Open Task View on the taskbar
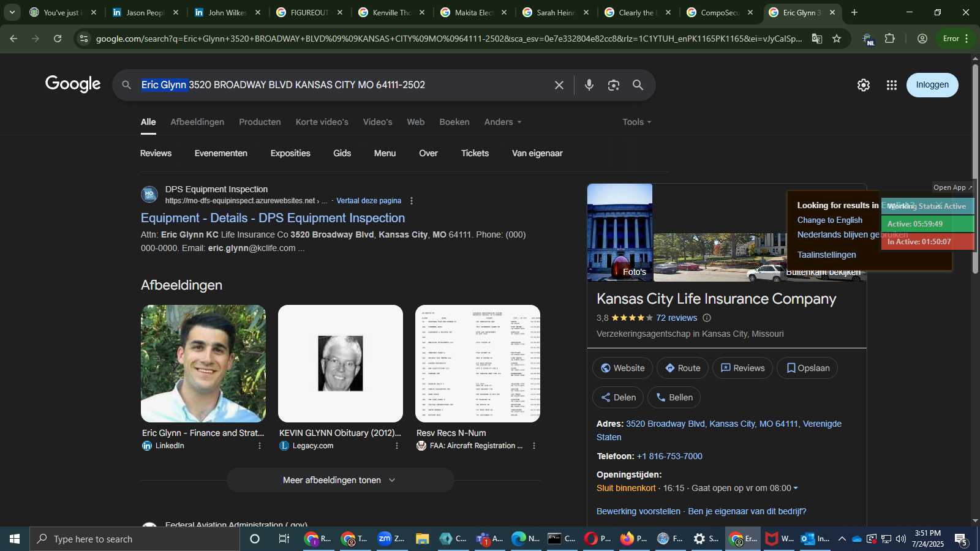 (284, 539)
